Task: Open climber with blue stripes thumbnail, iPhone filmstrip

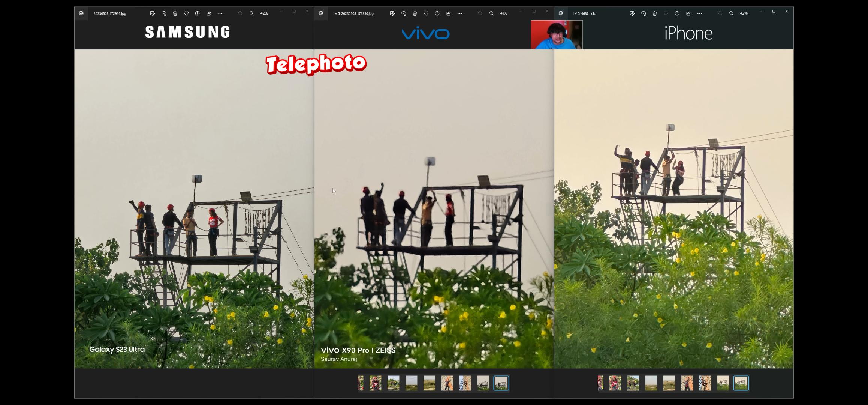Action: click(705, 383)
